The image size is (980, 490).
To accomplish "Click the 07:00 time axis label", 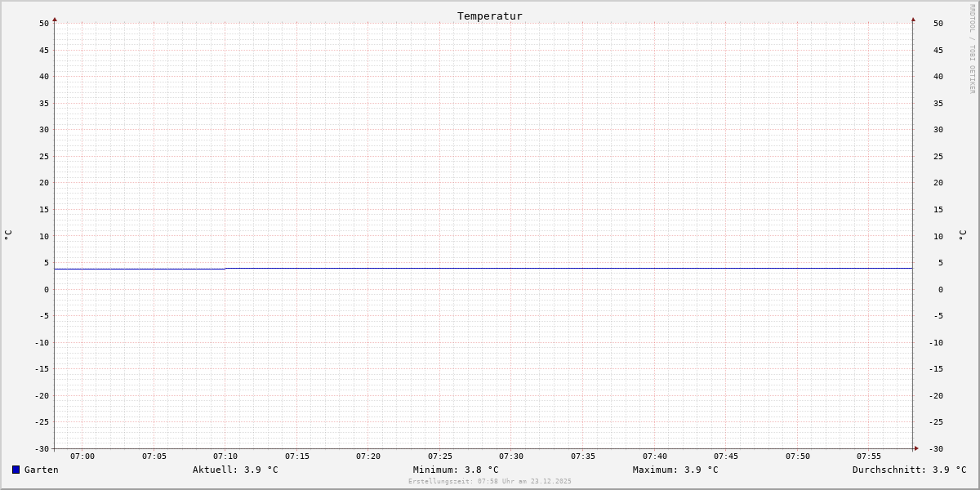I will (x=82, y=457).
